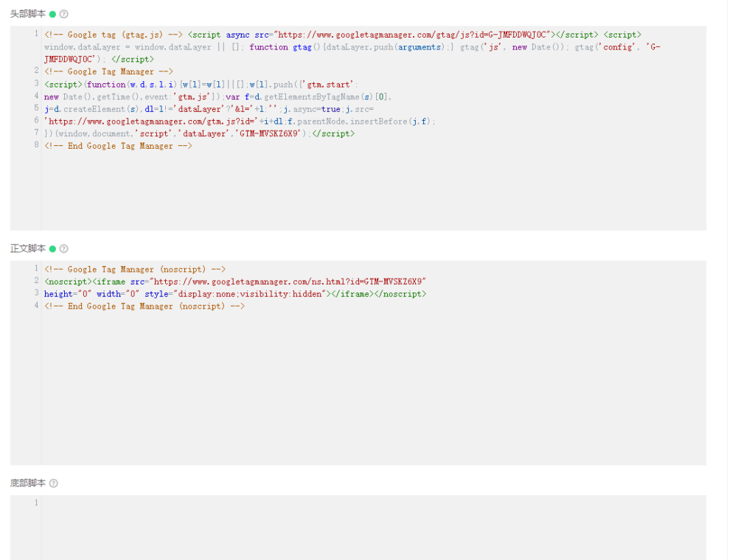
Task: Click the noscript iframe line in body script
Action: coord(236,281)
